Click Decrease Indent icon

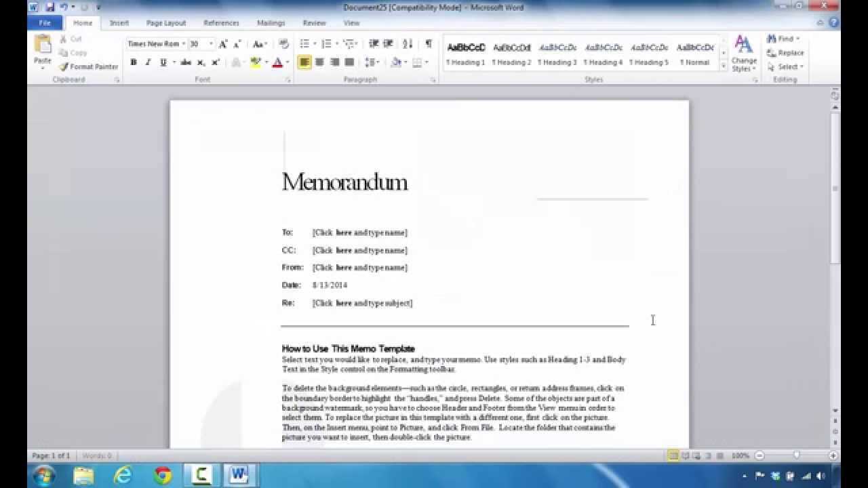[x=374, y=44]
